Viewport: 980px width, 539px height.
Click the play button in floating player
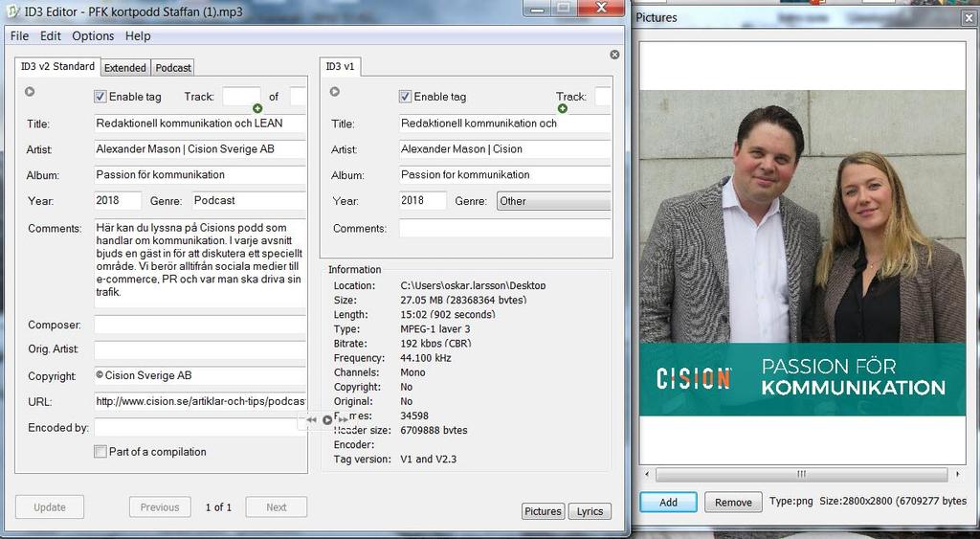pyautogui.click(x=327, y=419)
